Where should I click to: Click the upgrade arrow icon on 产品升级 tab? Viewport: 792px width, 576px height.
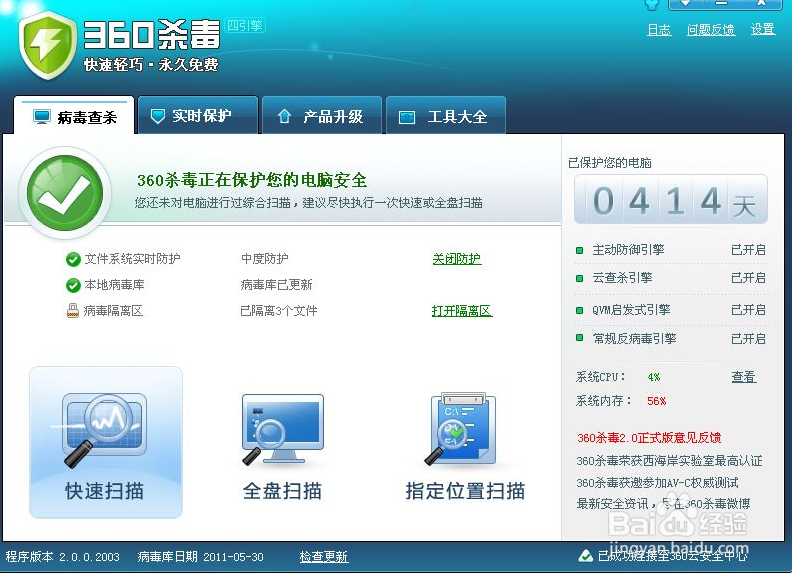click(284, 116)
